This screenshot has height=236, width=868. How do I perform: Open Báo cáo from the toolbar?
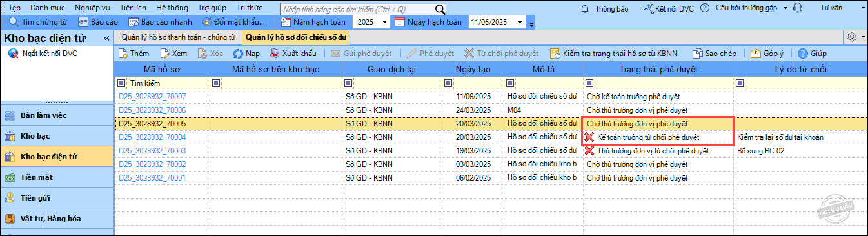[x=99, y=22]
